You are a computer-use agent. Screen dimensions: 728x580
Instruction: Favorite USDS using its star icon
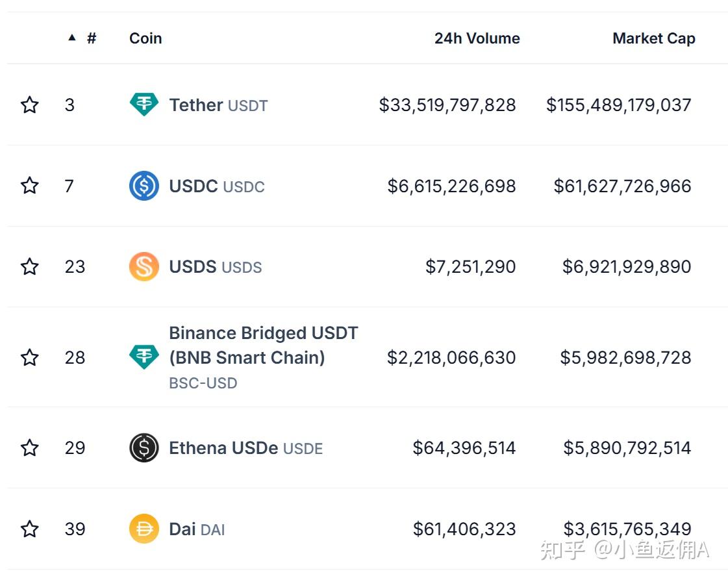point(30,266)
